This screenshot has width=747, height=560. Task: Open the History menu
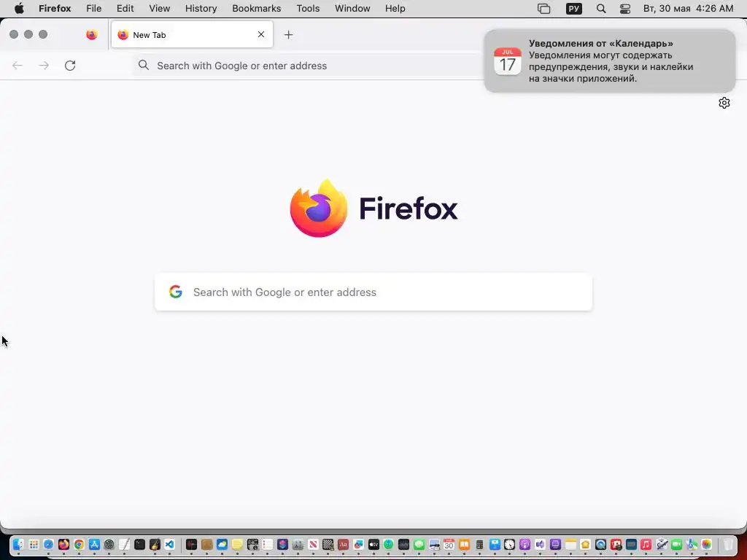201,9
